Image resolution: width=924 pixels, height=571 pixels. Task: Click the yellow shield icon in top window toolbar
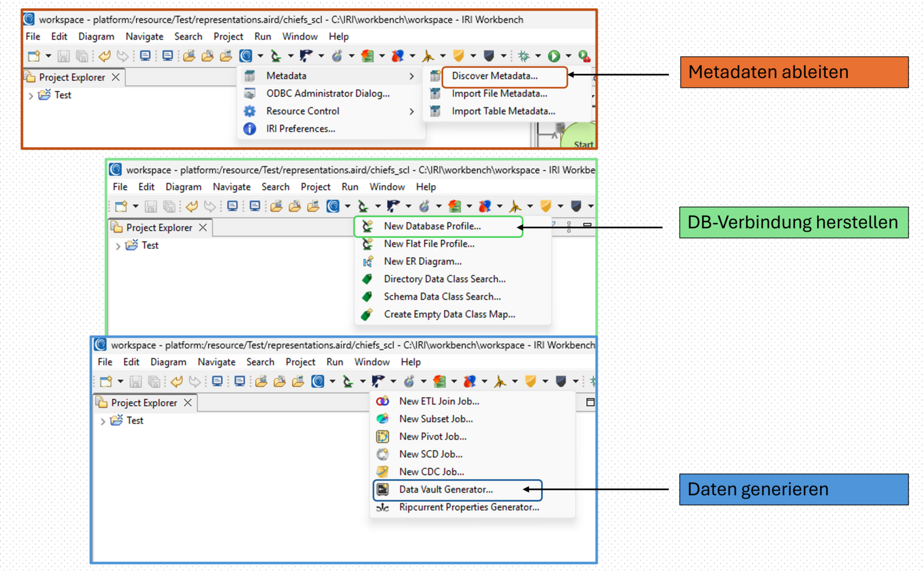pyautogui.click(x=459, y=56)
